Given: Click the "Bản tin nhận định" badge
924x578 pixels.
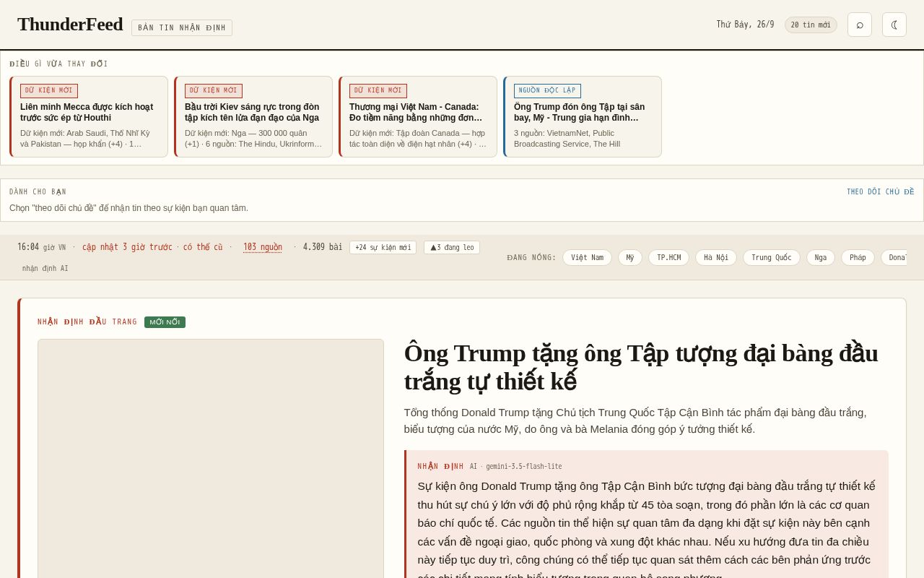Looking at the screenshot, I should coord(182,27).
